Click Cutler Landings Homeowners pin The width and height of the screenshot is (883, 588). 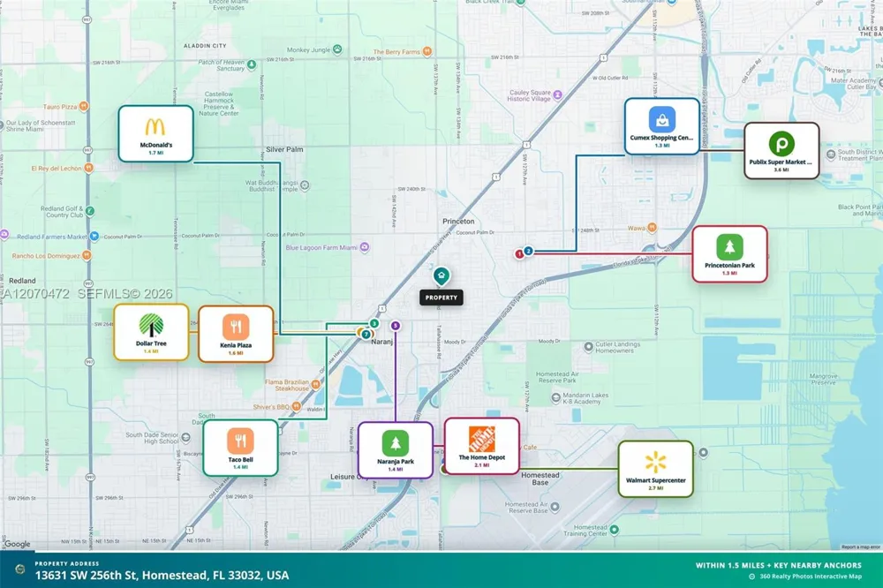tap(588, 347)
